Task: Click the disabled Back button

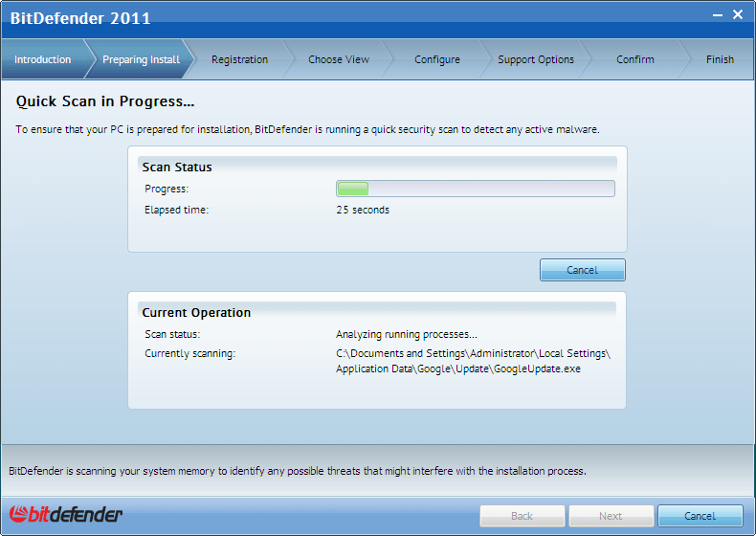Action: (523, 516)
